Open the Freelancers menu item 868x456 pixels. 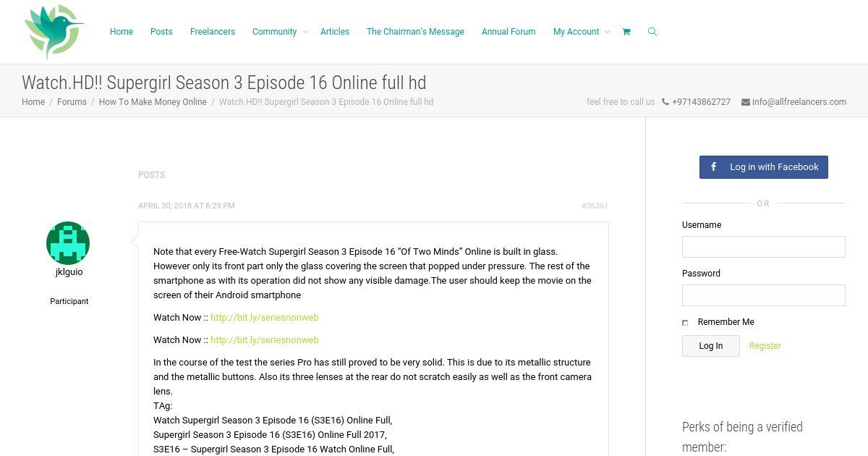tap(213, 32)
